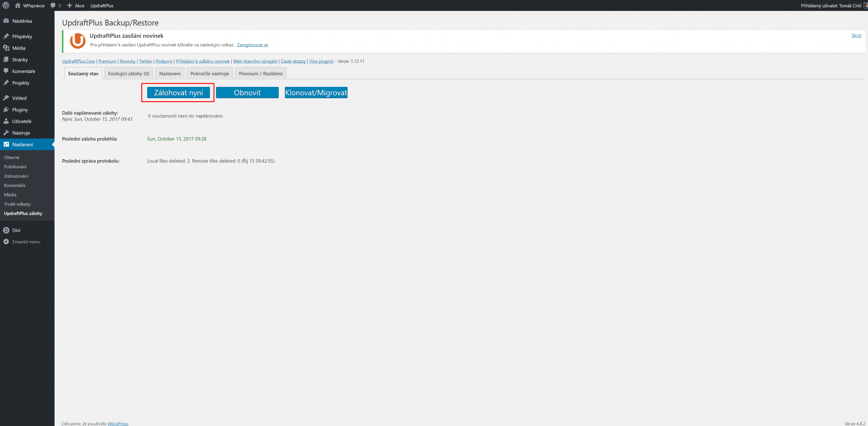Click the plus icon beside Akce
The height and width of the screenshot is (426, 868).
point(70,5)
